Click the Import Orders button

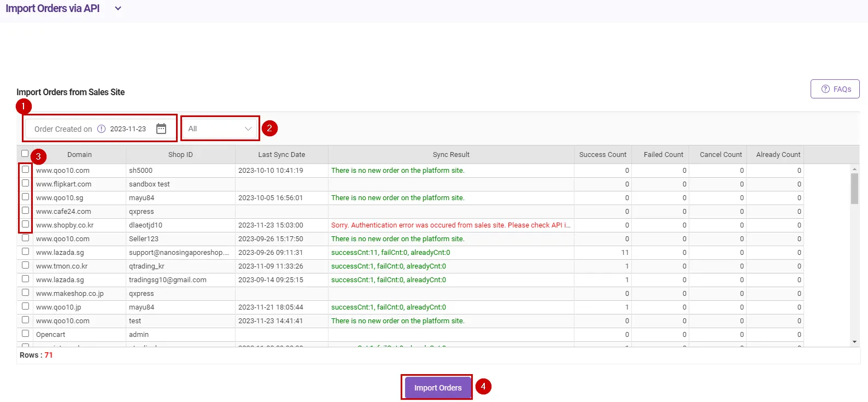pyautogui.click(x=438, y=388)
